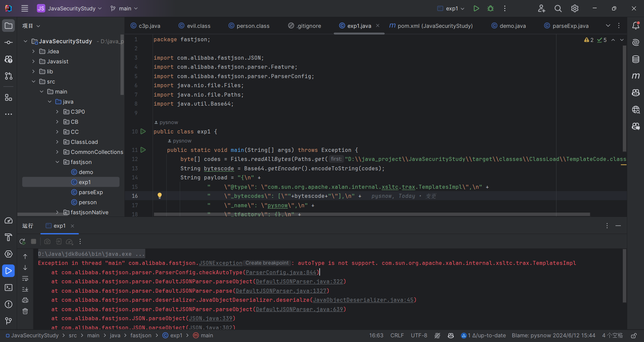The width and height of the screenshot is (644, 342).
Task: Clear all console output
Action: coord(25,311)
